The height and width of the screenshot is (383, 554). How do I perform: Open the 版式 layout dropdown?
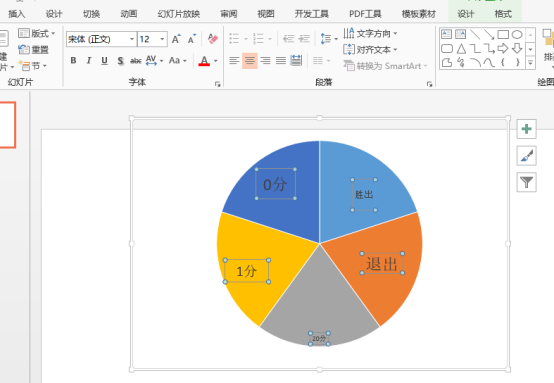tap(37, 33)
